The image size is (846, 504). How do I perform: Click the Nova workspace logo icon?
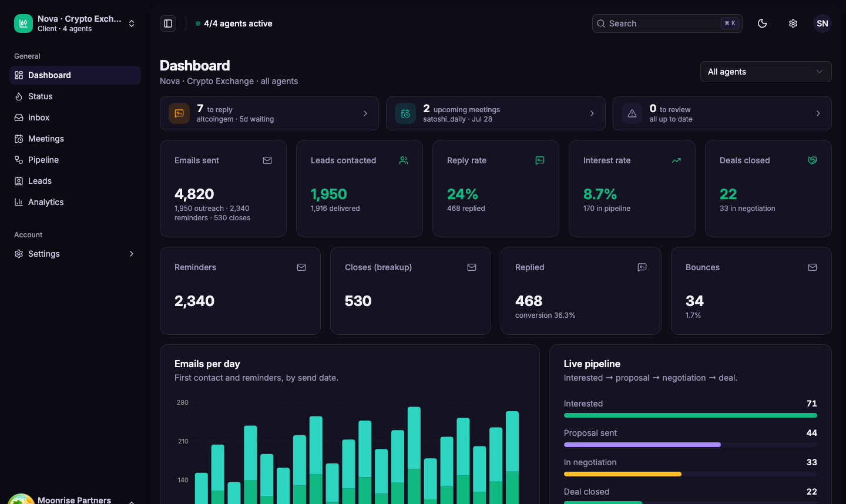click(23, 23)
